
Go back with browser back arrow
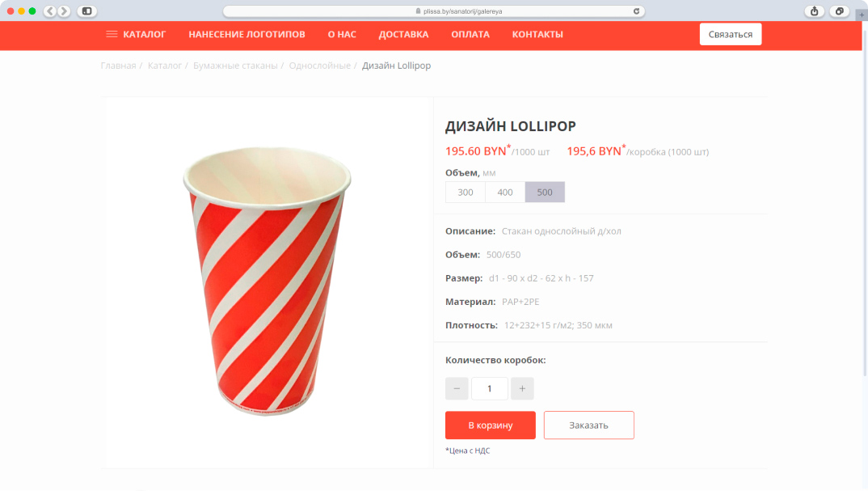point(50,11)
